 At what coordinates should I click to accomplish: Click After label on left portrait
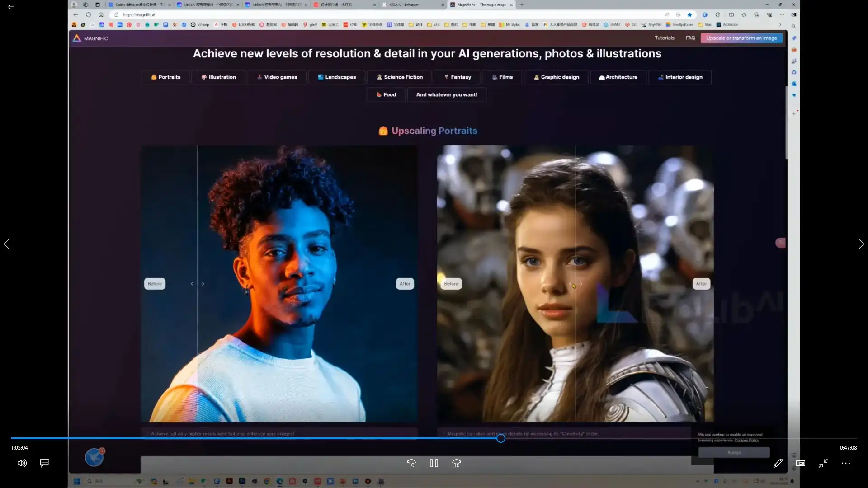[405, 284]
